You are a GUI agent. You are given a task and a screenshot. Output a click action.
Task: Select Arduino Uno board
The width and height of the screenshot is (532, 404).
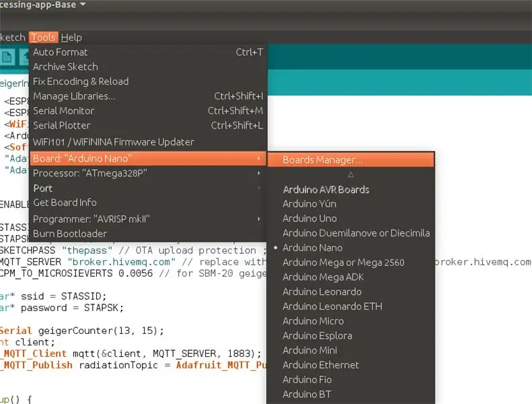point(351,218)
